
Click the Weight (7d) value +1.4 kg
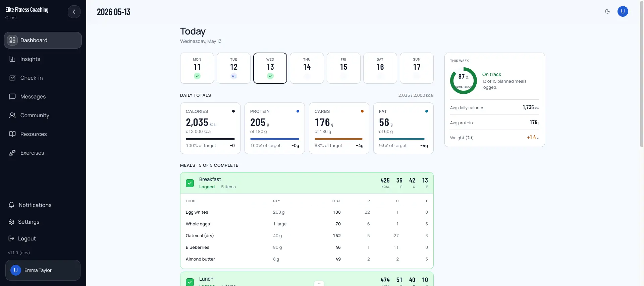(533, 138)
